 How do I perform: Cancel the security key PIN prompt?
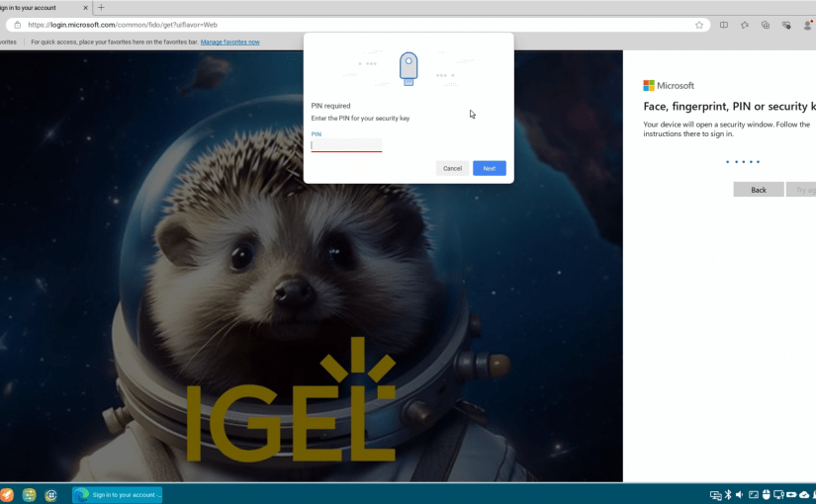tap(452, 168)
